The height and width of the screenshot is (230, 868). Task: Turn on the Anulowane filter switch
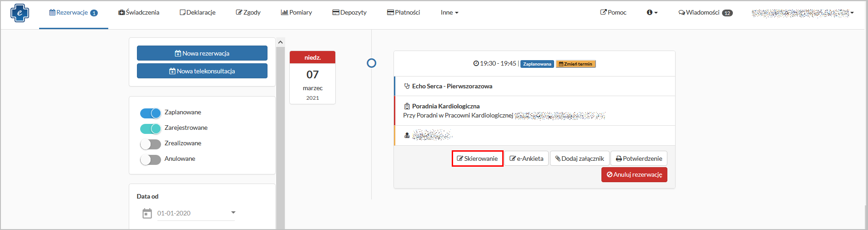pyautogui.click(x=151, y=159)
